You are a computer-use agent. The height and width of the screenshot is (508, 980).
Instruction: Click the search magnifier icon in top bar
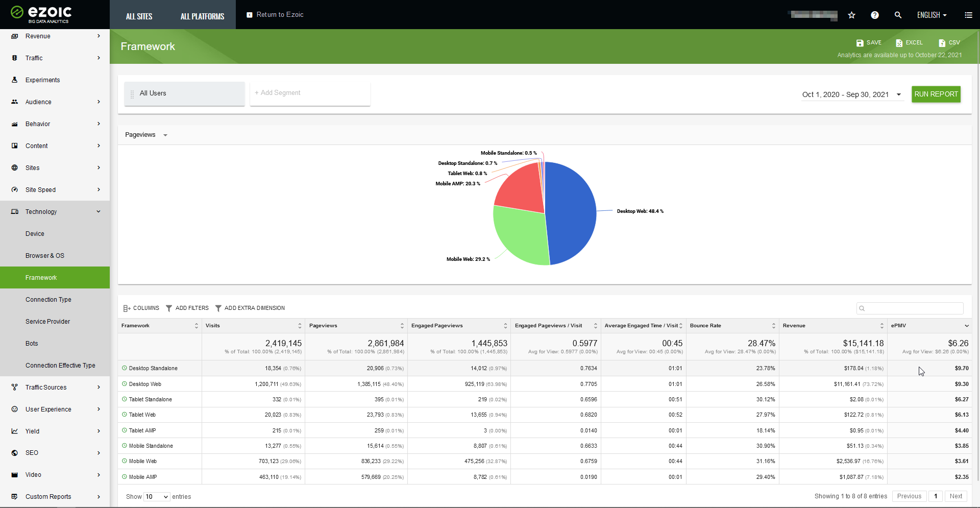click(x=898, y=15)
